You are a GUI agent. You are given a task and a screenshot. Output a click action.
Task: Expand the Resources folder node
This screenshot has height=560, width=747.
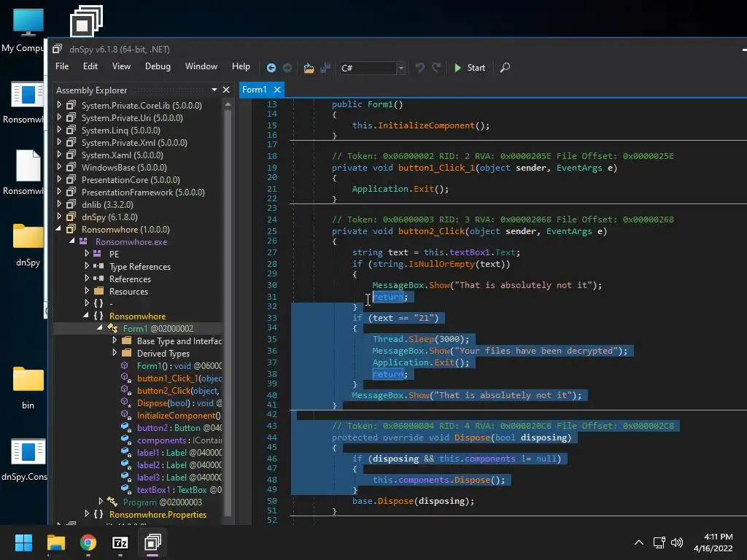(x=87, y=291)
